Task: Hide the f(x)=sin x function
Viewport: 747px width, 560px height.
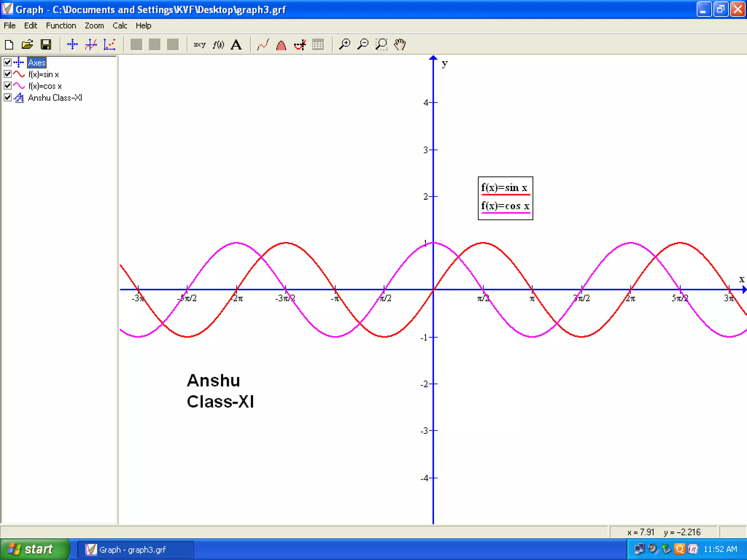Action: tap(8, 74)
